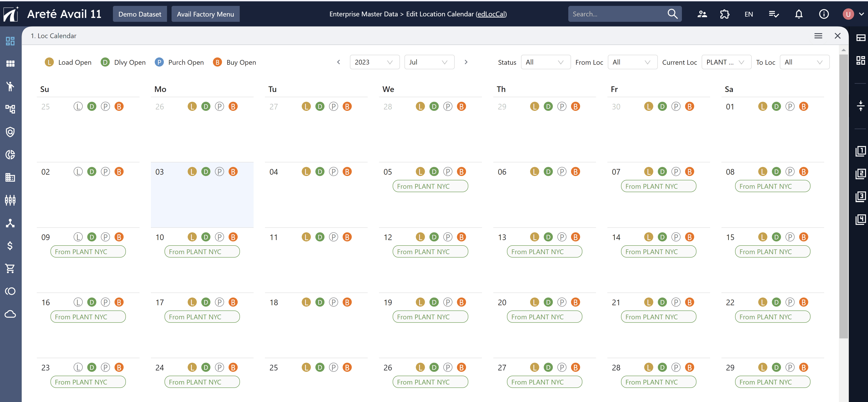This screenshot has width=868, height=402.
Task: Click the shopping cart sidebar icon
Action: click(10, 268)
